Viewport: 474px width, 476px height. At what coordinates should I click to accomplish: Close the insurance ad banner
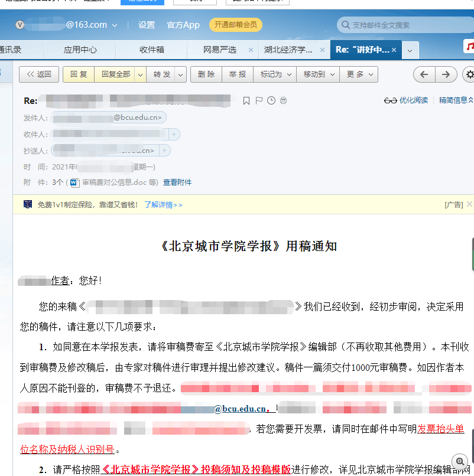coord(469,204)
